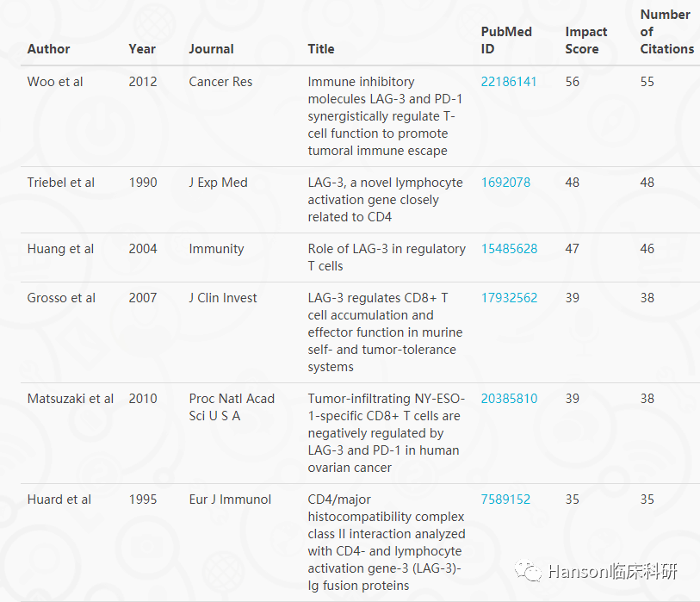This screenshot has width=700, height=602.
Task: Click the Title column header
Action: coord(321,49)
